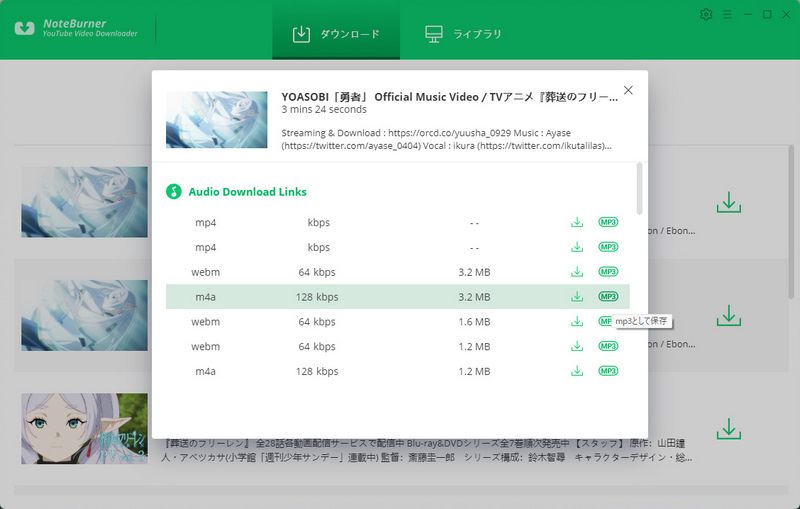800x509 pixels.
Task: Click the NoteBurner logo icon
Action: click(24, 28)
